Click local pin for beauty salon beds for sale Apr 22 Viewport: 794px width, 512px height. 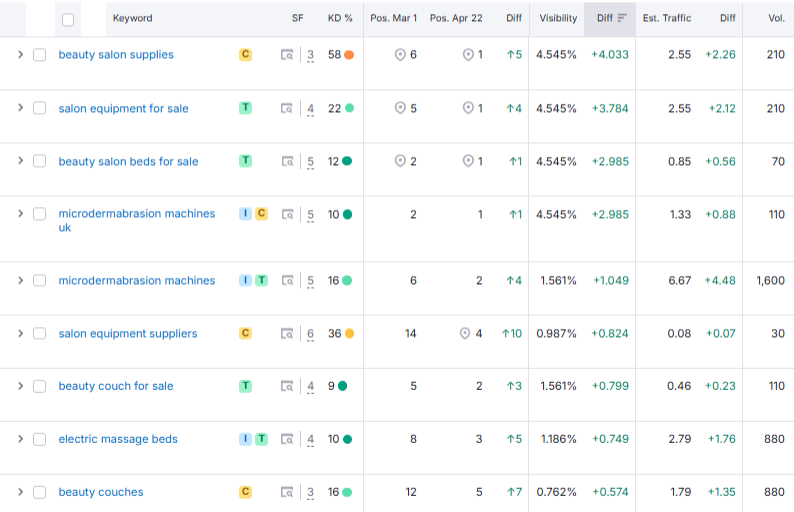click(468, 162)
